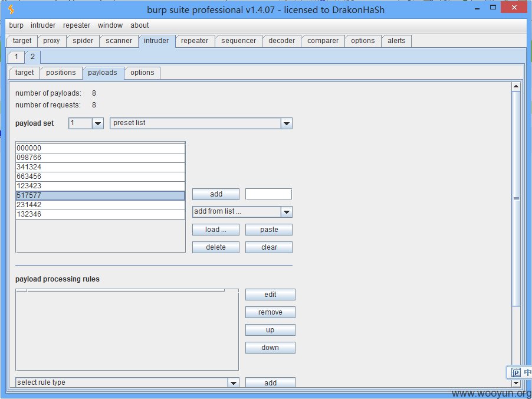Click the paste button
Viewport: 532px width, 399px height.
pyautogui.click(x=269, y=230)
